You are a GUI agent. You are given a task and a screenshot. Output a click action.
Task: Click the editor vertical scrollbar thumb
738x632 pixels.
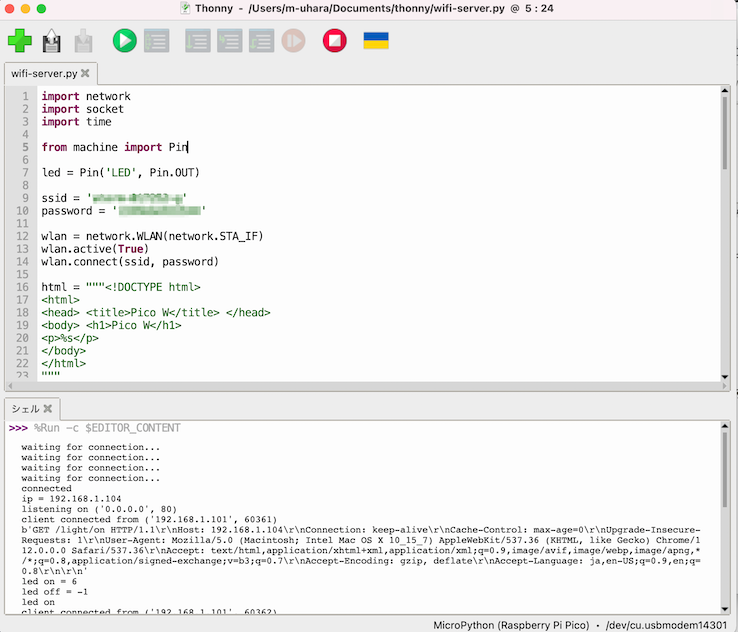pos(725,133)
